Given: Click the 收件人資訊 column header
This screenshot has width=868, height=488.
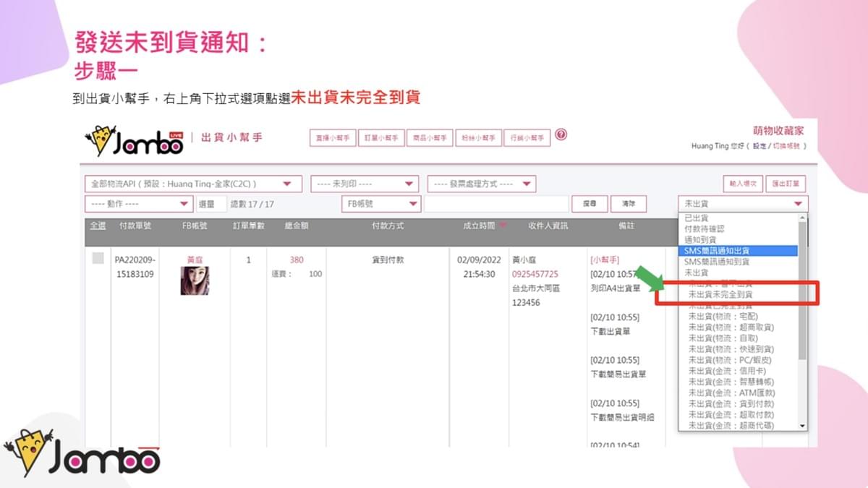Looking at the screenshot, I should [548, 226].
